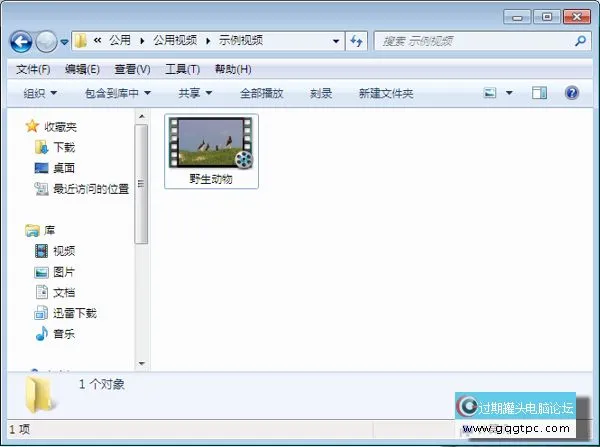
Task: Click the sidebar scroll down arrow
Action: point(142,363)
